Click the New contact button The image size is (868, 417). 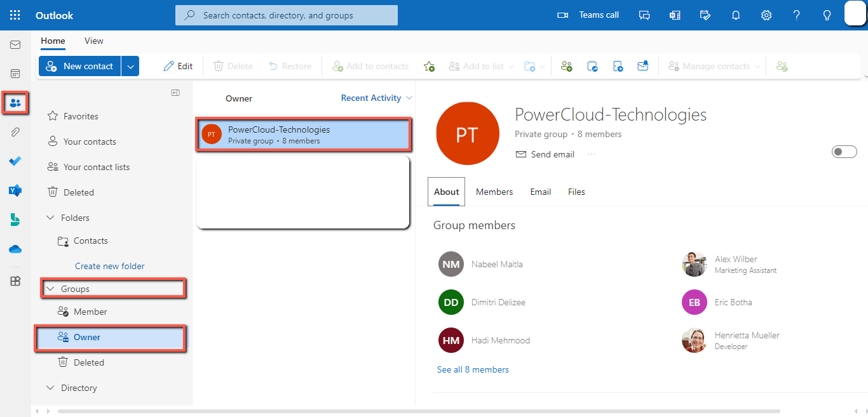80,66
